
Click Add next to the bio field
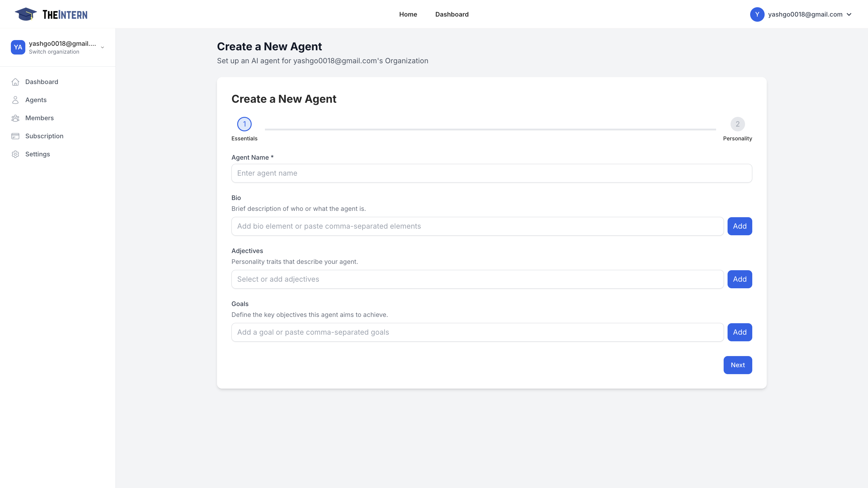tap(740, 226)
